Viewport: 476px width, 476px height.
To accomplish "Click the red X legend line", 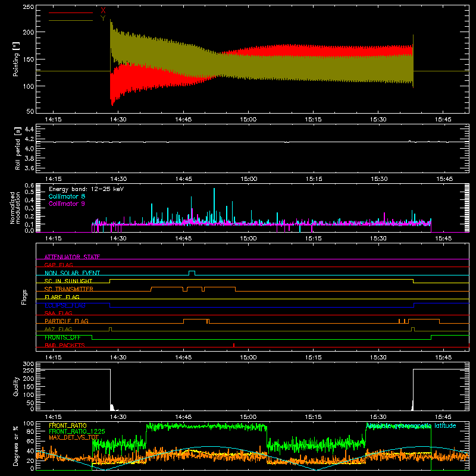I will point(71,12).
